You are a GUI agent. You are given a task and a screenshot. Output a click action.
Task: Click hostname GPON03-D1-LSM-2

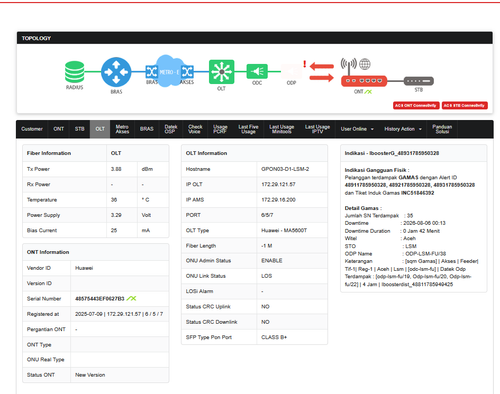click(x=285, y=169)
